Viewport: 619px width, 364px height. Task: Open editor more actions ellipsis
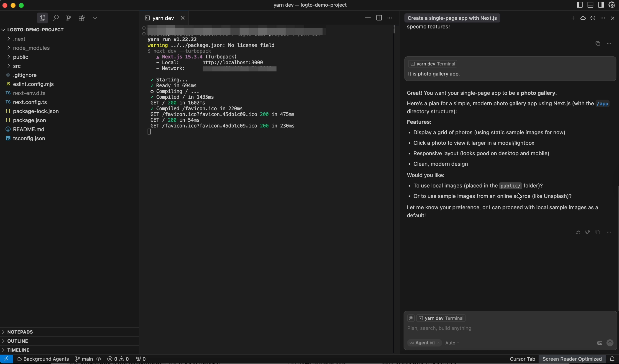(x=390, y=18)
